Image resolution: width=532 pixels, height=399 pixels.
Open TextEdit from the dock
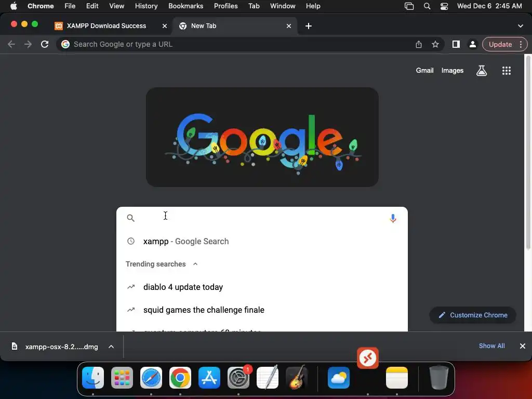click(x=268, y=377)
